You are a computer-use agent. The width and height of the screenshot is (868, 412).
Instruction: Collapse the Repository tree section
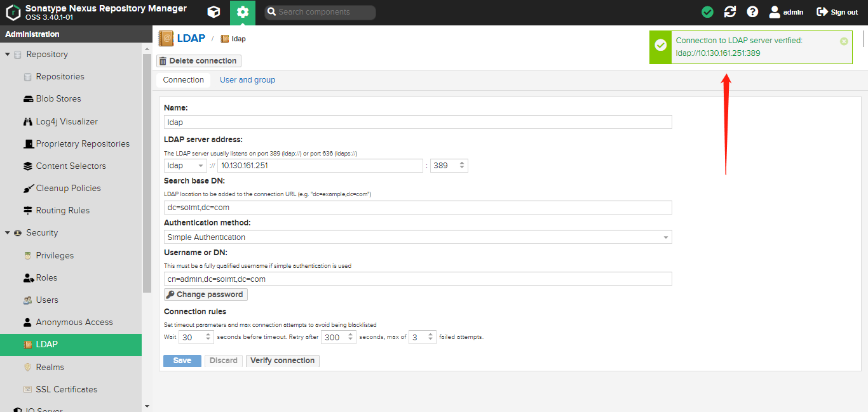coord(8,55)
